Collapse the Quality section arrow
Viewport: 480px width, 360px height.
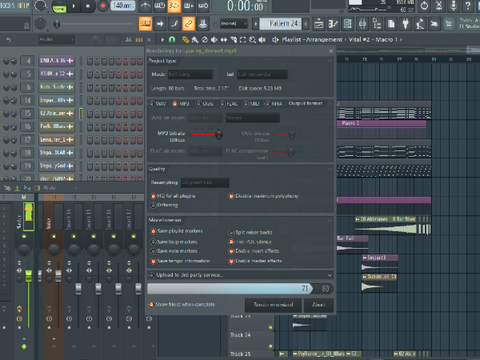[x=329, y=169]
